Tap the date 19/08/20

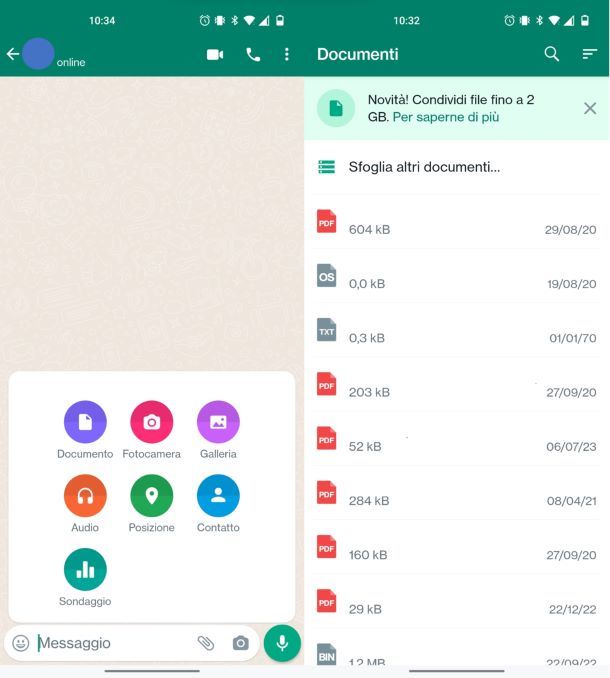point(572,284)
